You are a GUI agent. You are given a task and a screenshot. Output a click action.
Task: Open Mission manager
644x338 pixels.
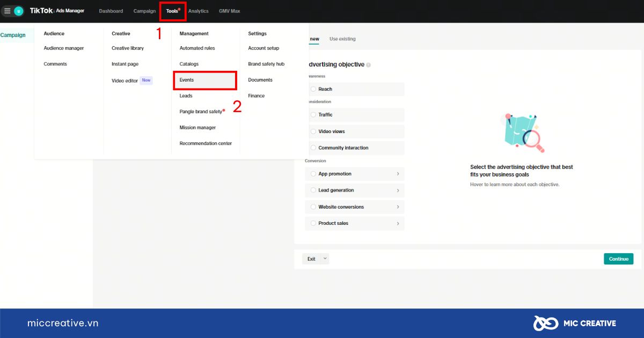pyautogui.click(x=197, y=128)
